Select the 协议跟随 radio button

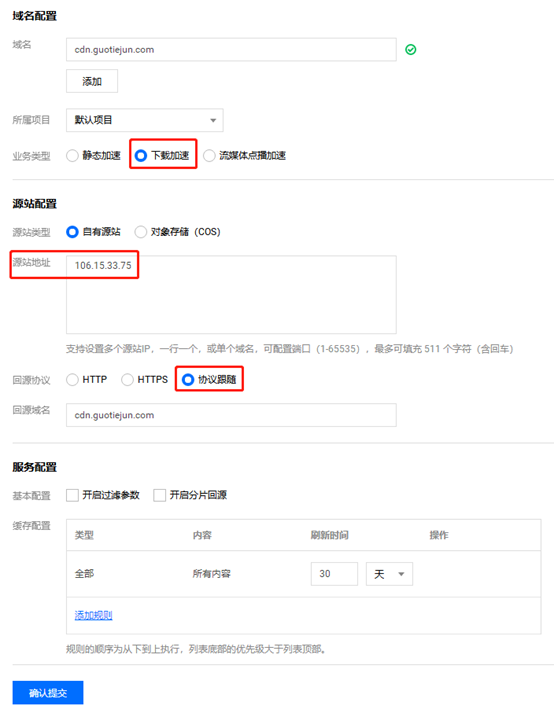point(188,380)
